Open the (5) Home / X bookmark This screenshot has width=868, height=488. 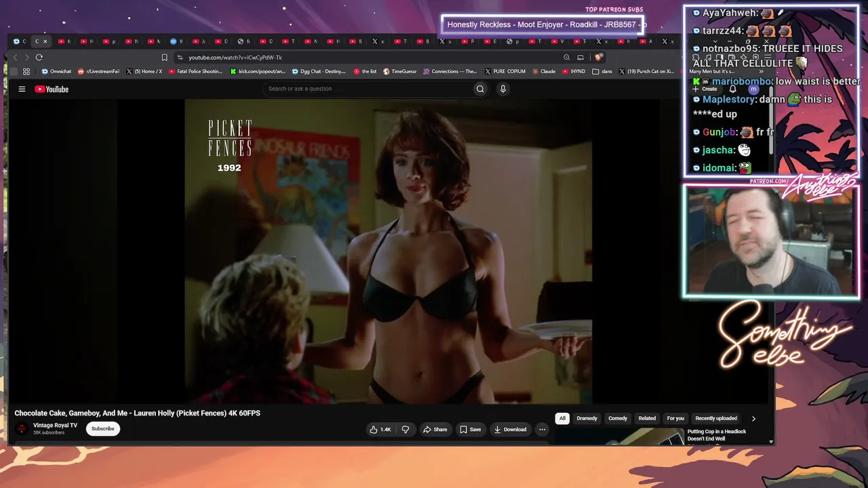click(x=144, y=71)
